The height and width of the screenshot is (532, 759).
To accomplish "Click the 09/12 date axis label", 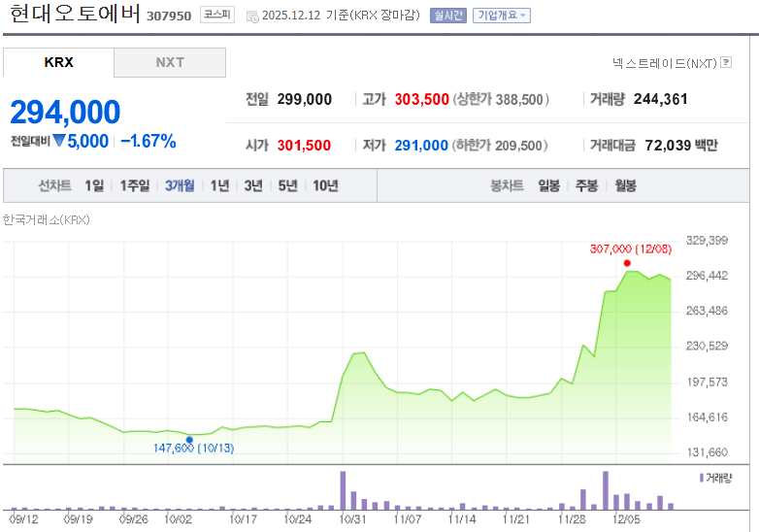I will 23,519.
